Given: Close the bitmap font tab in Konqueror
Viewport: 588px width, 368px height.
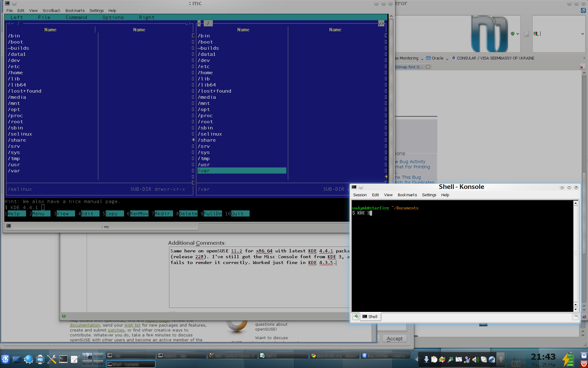Looking at the screenshot, I should [x=428, y=67].
